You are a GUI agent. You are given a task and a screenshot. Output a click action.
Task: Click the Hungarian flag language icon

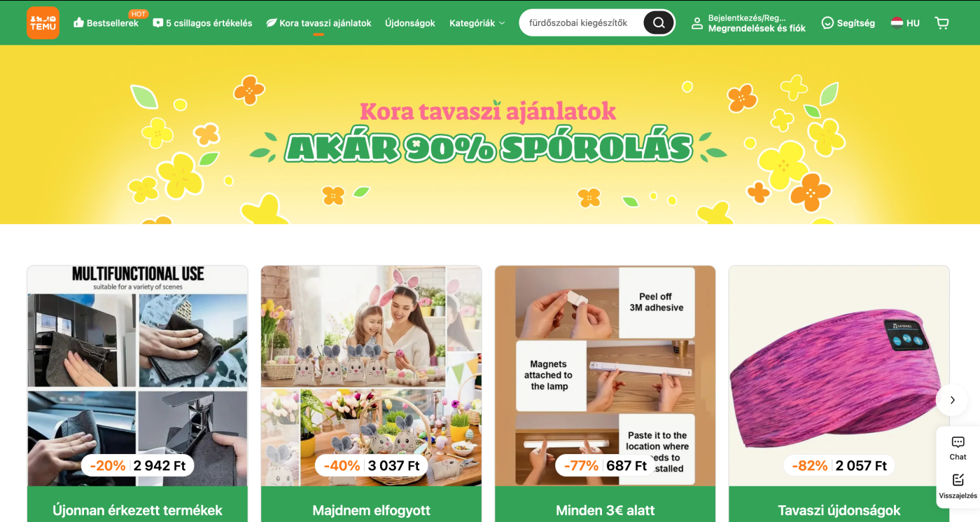pos(897,22)
